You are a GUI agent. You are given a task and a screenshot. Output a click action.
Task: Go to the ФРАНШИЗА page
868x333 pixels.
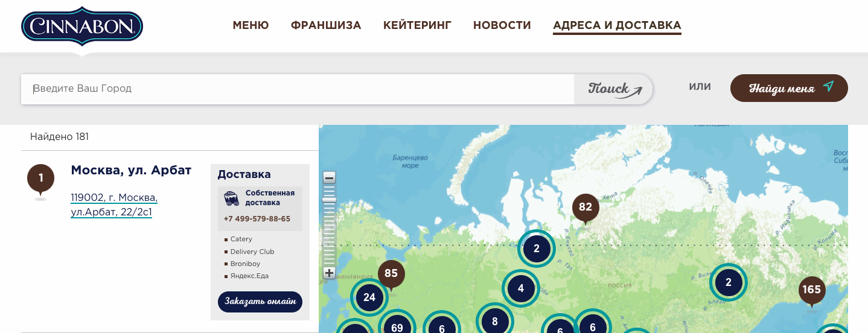click(x=326, y=25)
